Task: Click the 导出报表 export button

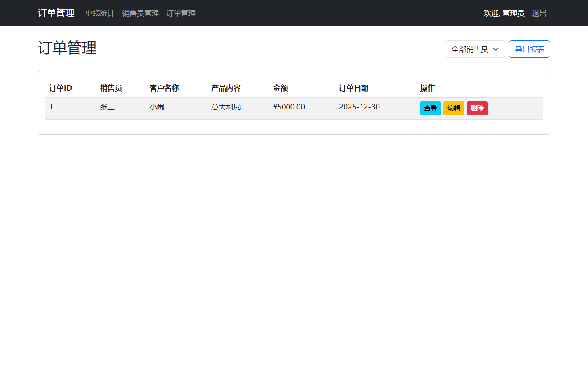Action: [x=529, y=49]
